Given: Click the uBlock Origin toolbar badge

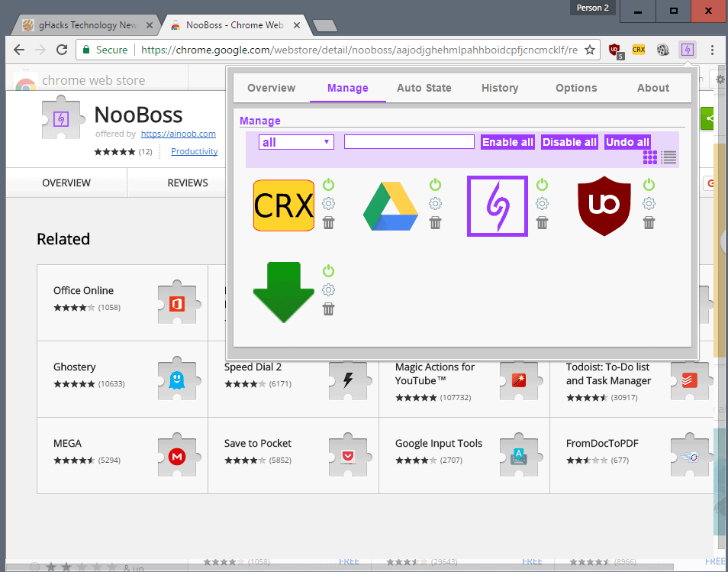Looking at the screenshot, I should [x=615, y=49].
